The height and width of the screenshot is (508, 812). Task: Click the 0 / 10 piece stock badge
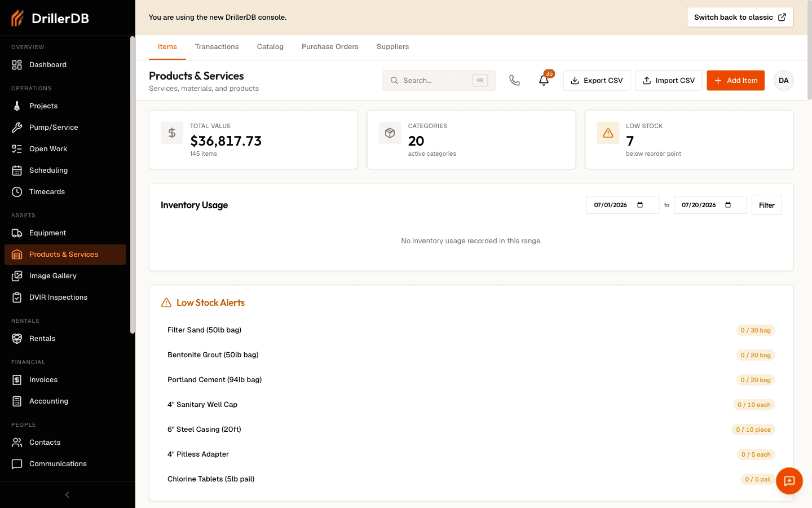tap(753, 430)
